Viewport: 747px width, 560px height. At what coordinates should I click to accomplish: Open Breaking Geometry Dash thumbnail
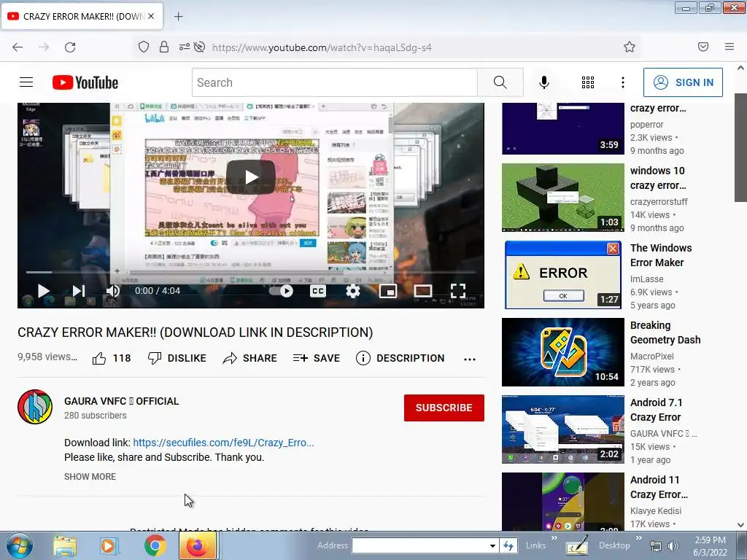click(562, 352)
